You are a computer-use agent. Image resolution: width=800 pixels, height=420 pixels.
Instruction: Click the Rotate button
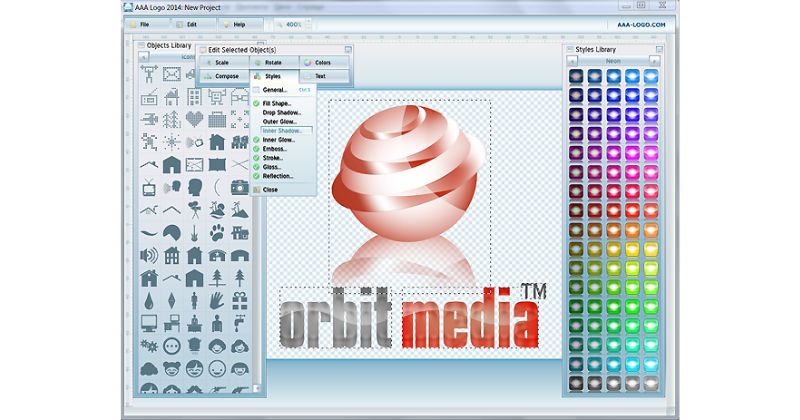273,62
